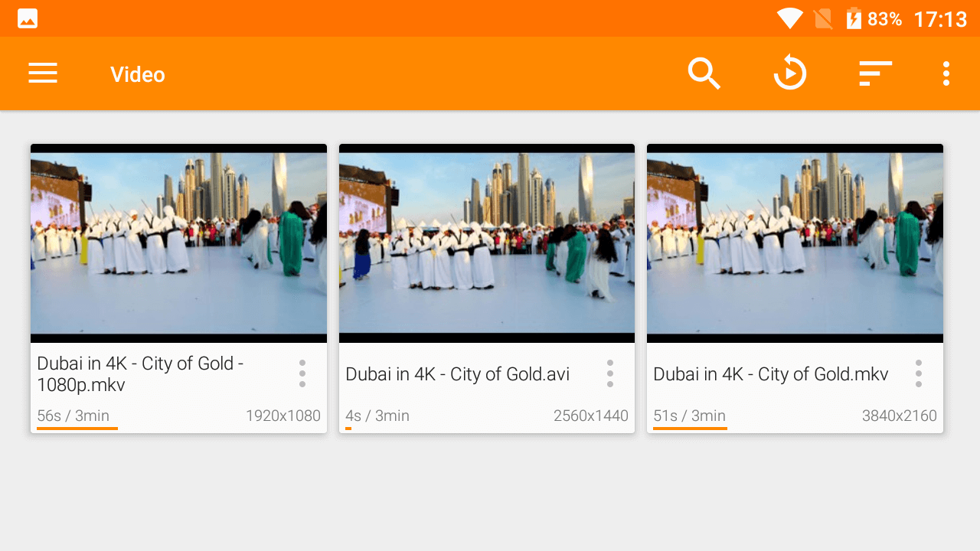Tap the picture notification icon in the status bar
This screenshot has height=551, width=980.
coord(28,18)
